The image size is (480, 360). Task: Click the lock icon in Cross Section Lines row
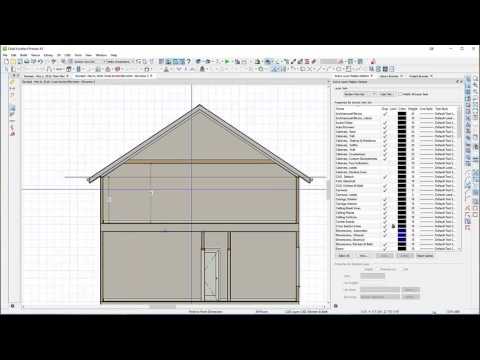point(393,226)
